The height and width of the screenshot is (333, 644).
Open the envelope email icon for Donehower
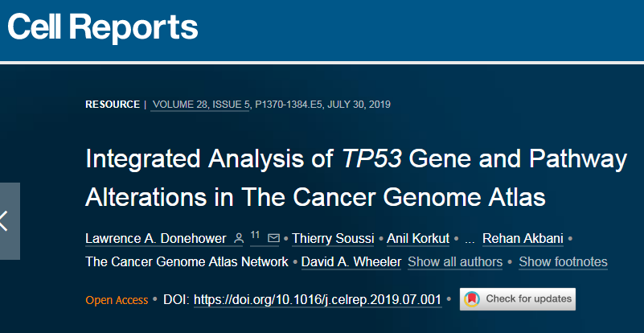click(x=273, y=238)
